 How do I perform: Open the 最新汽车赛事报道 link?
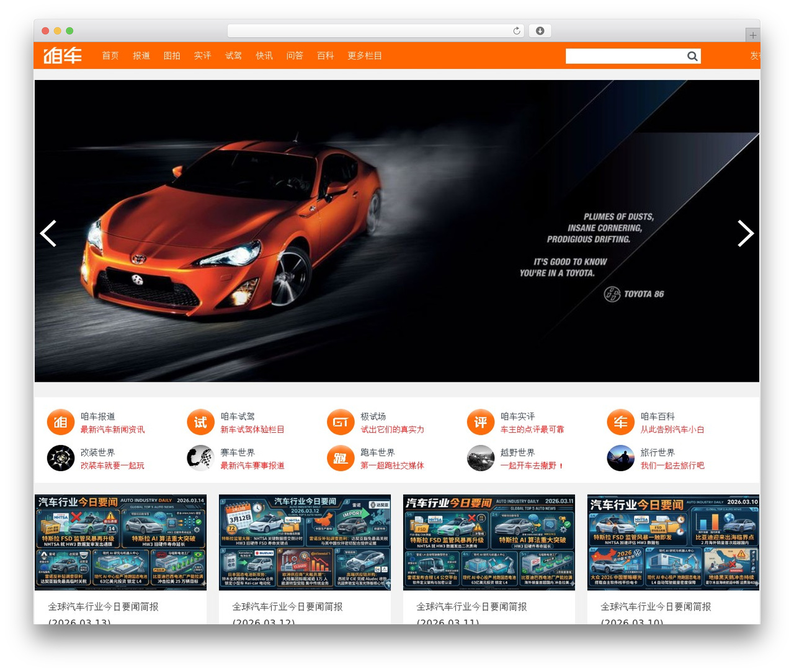(252, 466)
